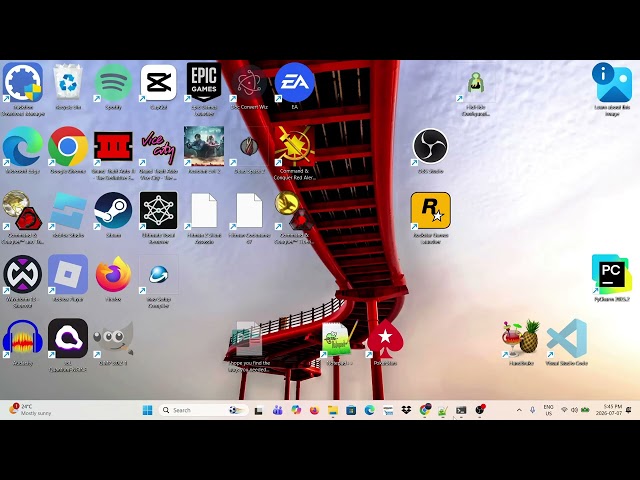Launch Roblox Player shortcut
This screenshot has width=640, height=480.
68,275
